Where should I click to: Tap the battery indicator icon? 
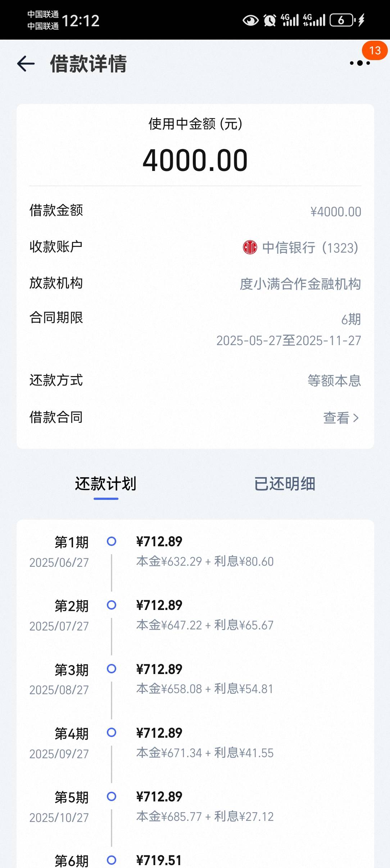point(343,20)
